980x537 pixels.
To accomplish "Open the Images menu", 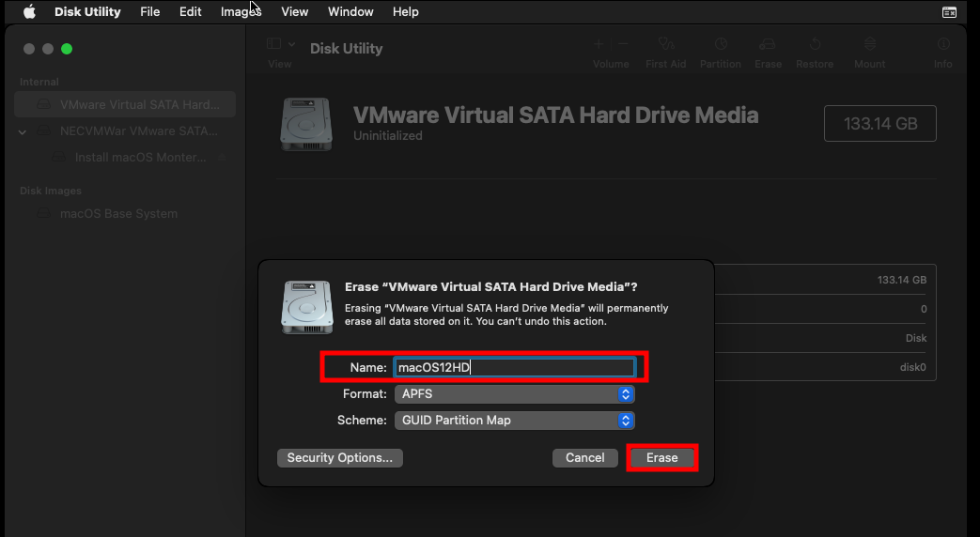I will [x=241, y=12].
